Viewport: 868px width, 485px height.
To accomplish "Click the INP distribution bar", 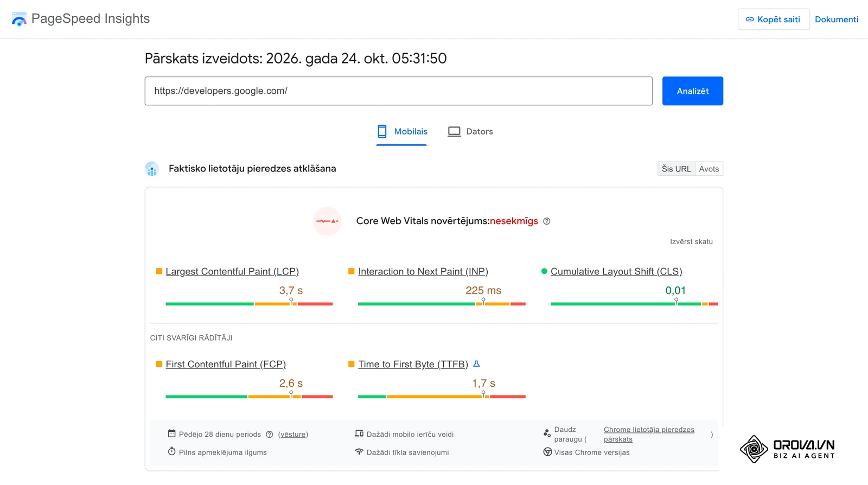I will click(x=442, y=304).
